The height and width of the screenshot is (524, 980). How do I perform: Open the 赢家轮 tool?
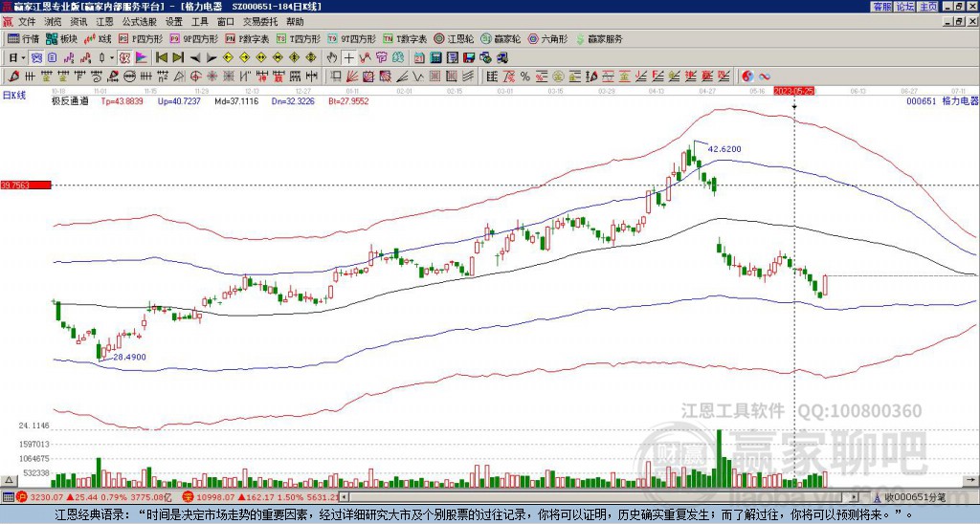pyautogui.click(x=501, y=38)
